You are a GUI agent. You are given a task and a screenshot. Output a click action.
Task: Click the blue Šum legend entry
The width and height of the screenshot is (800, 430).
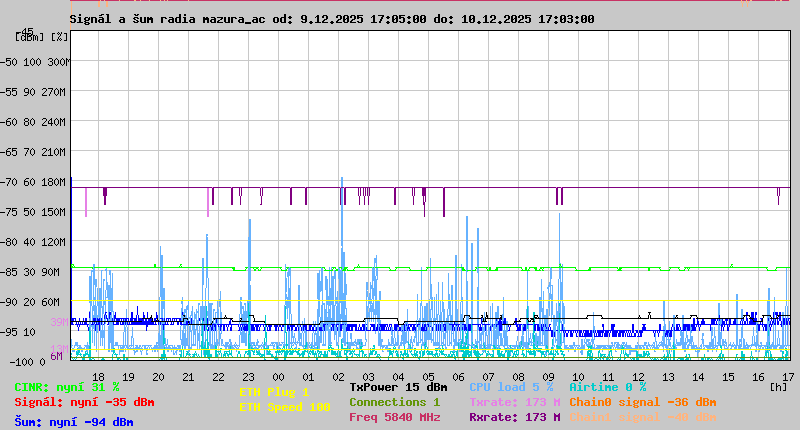click(74, 422)
